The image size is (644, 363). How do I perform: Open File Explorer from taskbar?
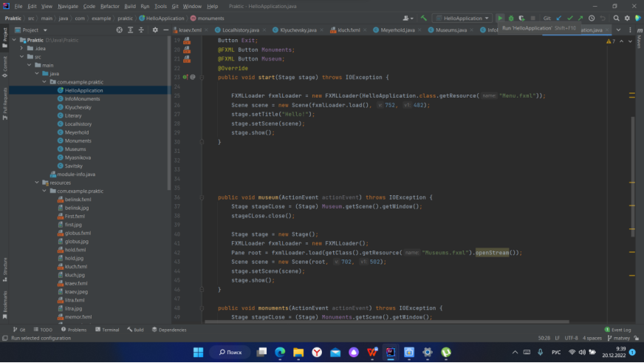298,353
